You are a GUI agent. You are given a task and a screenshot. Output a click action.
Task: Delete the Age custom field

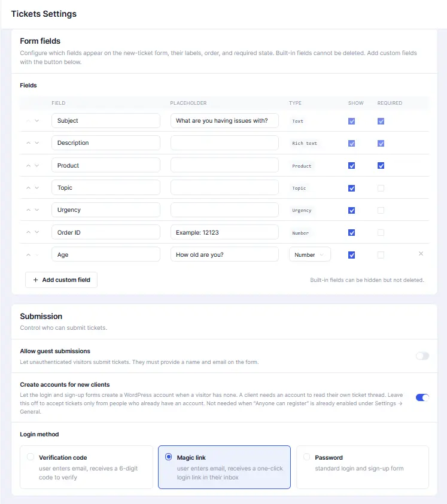[x=421, y=254]
